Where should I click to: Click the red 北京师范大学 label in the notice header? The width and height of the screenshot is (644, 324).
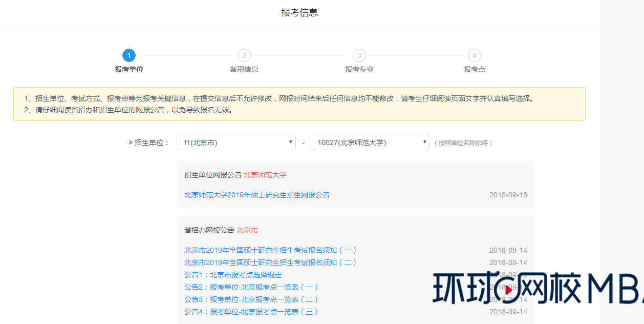tap(266, 175)
